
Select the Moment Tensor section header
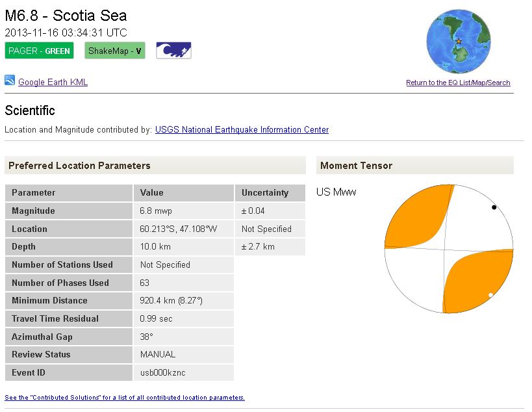(357, 166)
